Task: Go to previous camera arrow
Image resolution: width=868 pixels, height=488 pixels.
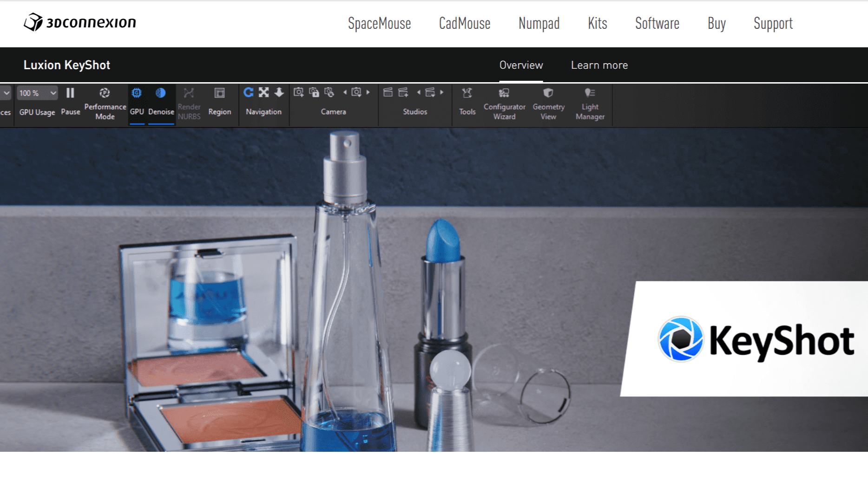Action: point(345,92)
